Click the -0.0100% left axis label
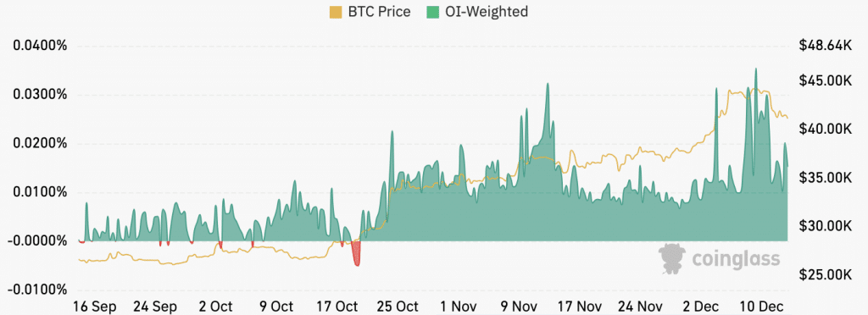This screenshot has height=315, width=868. [37, 290]
